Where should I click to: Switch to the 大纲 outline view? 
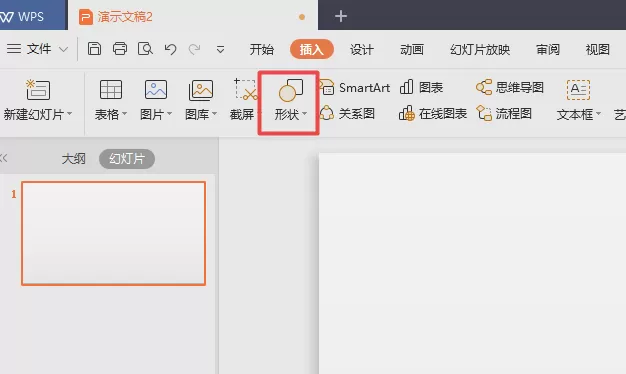coord(73,159)
